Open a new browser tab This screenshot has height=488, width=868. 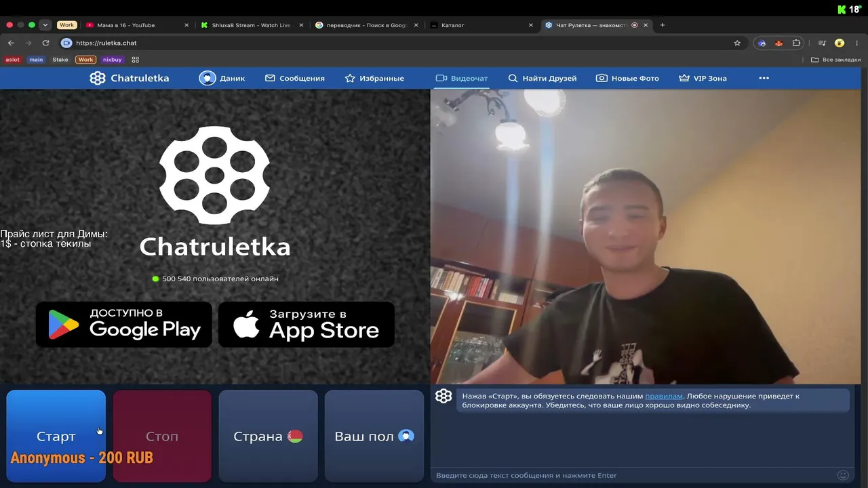click(x=663, y=25)
